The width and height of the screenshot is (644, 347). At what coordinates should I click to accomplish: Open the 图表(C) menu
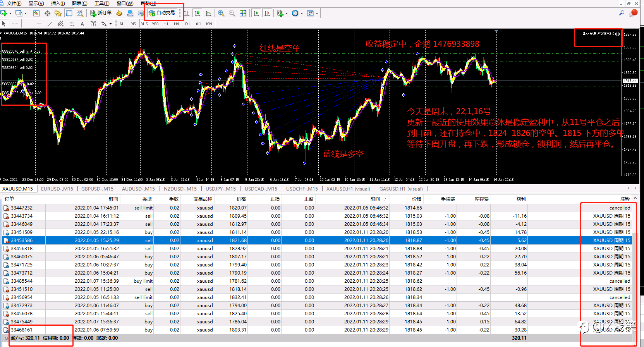(x=79, y=3)
